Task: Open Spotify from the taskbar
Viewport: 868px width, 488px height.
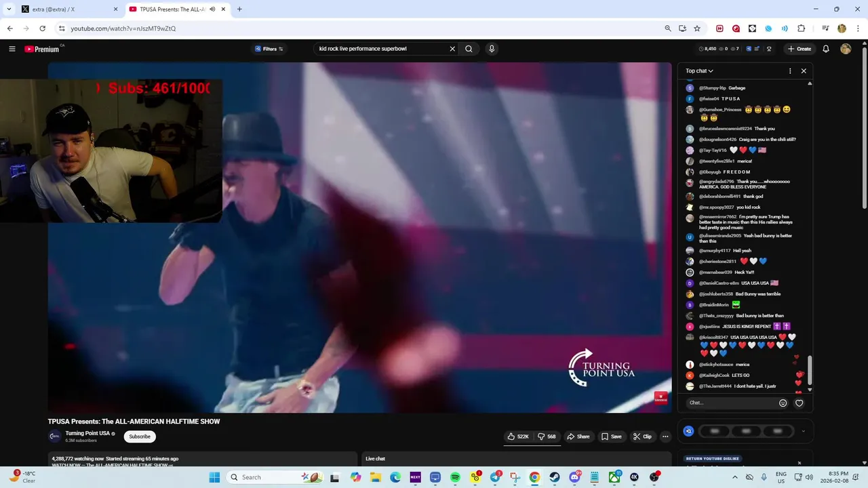Action: pos(456,477)
